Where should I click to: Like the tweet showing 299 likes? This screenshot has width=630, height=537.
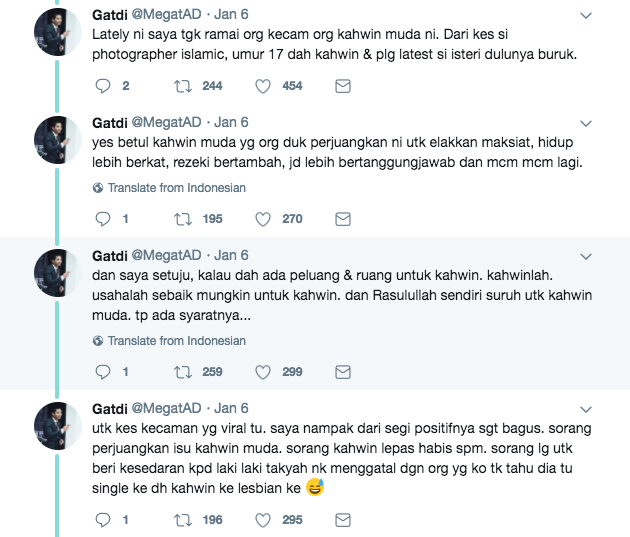tap(263, 372)
